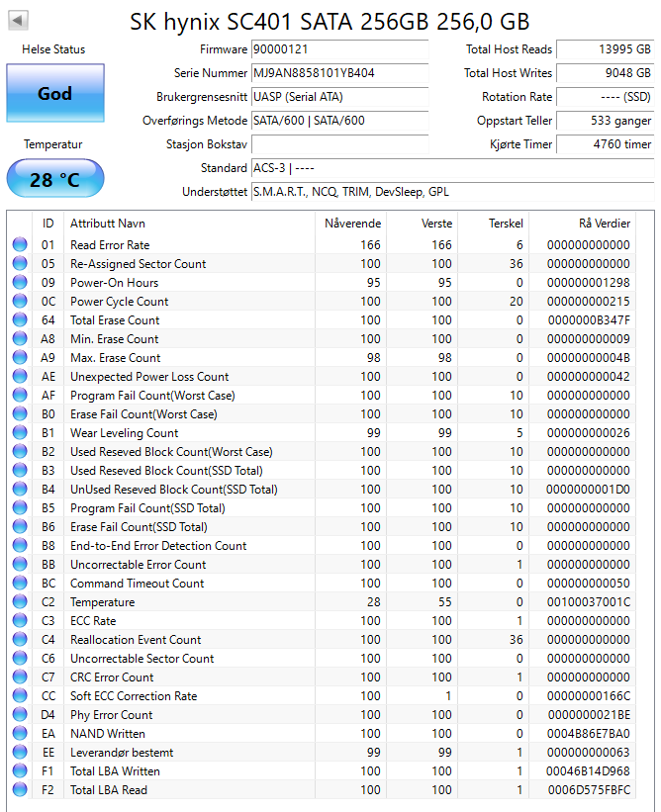This screenshot has width=661, height=812.
Task: Select the Soft ECC Correction Rate row
Action: pyautogui.click(x=322, y=696)
